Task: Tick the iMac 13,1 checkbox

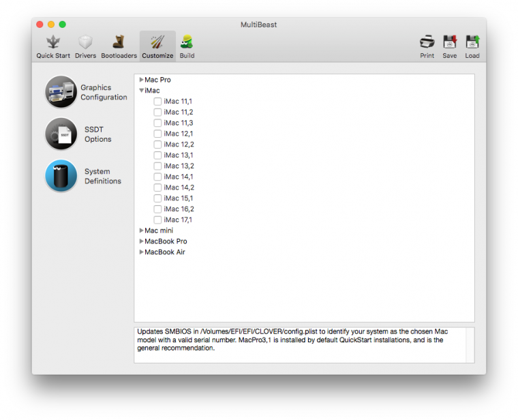Action: (x=157, y=155)
